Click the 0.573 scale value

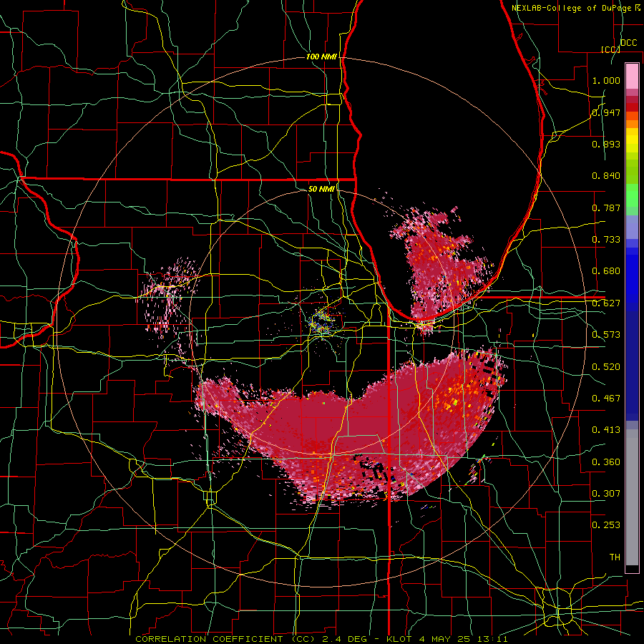606,335
